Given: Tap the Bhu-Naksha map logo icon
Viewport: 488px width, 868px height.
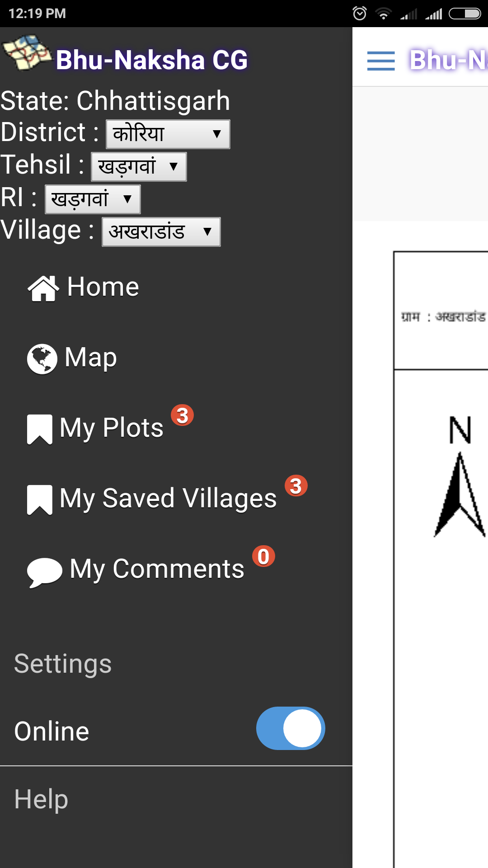Looking at the screenshot, I should [26, 53].
